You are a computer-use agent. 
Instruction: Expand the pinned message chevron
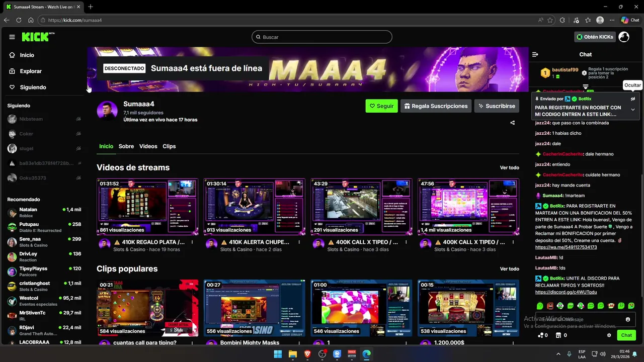633,110
